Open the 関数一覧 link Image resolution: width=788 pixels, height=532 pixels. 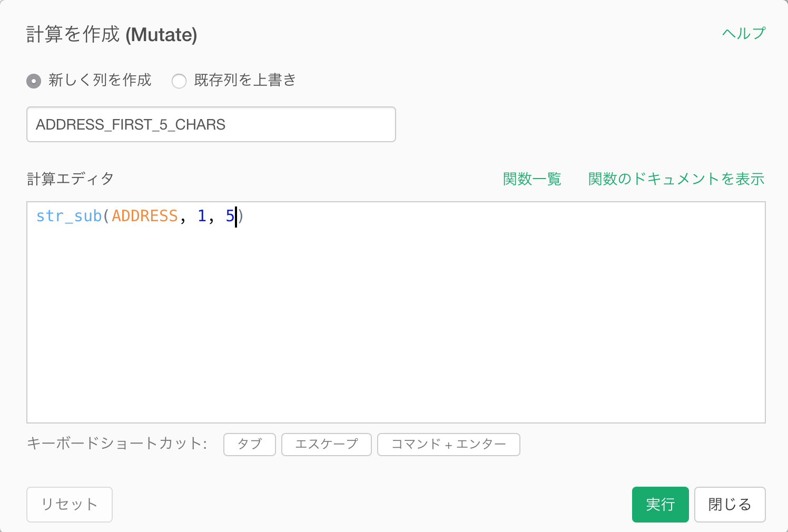(x=532, y=179)
